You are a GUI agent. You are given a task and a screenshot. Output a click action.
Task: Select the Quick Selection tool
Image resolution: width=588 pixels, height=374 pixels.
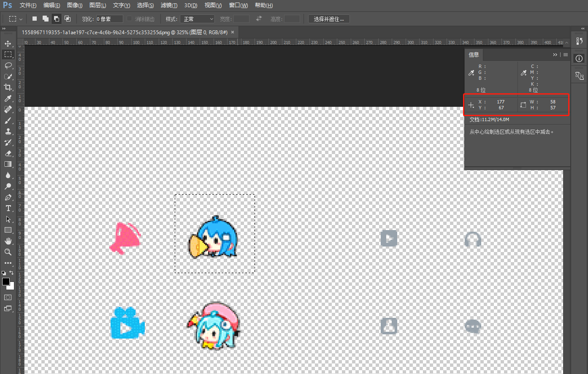[8, 76]
